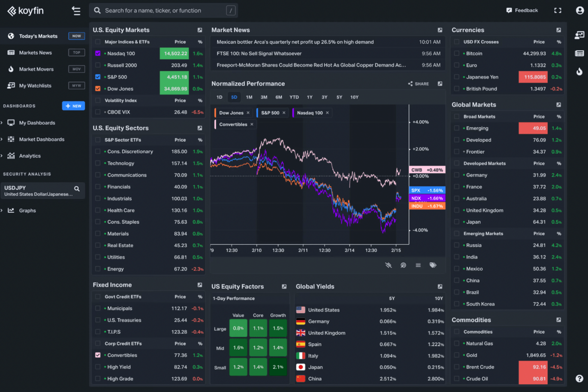Expand the Currencies panel
The width and height of the screenshot is (588, 392).
coord(559,30)
